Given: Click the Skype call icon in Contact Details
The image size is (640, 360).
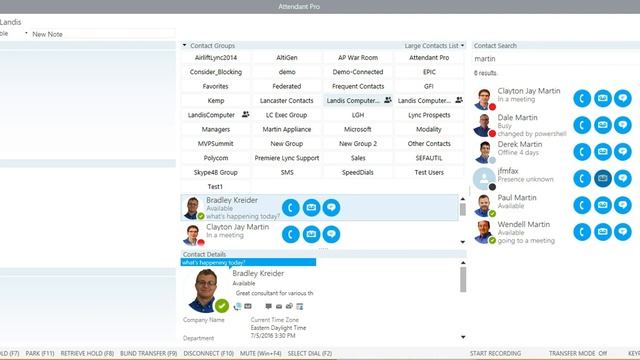Looking at the screenshot, I should [238, 306].
